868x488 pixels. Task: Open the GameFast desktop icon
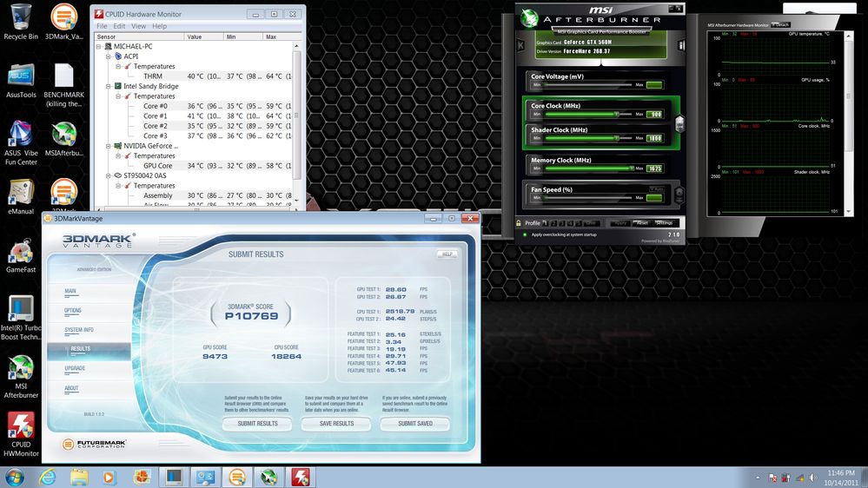click(21, 255)
